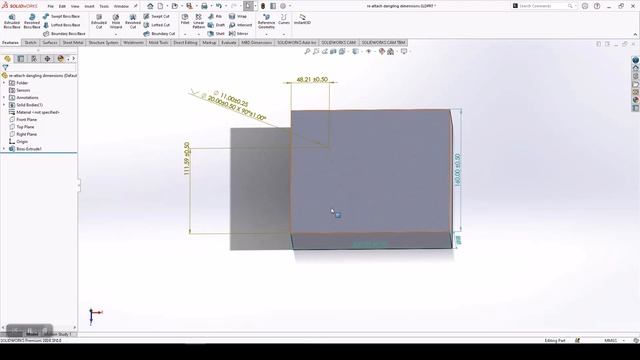640x360 pixels.
Task: Switch to the Evaluate tab
Action: point(229,42)
